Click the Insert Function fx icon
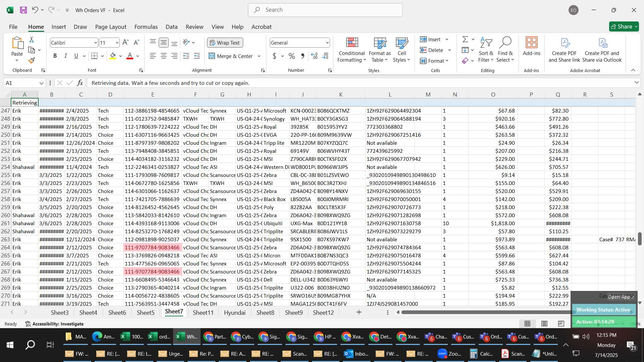644x362 pixels. (80, 83)
